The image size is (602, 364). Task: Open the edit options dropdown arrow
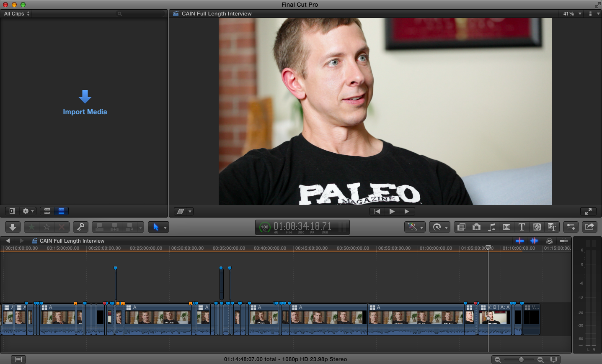point(140,227)
